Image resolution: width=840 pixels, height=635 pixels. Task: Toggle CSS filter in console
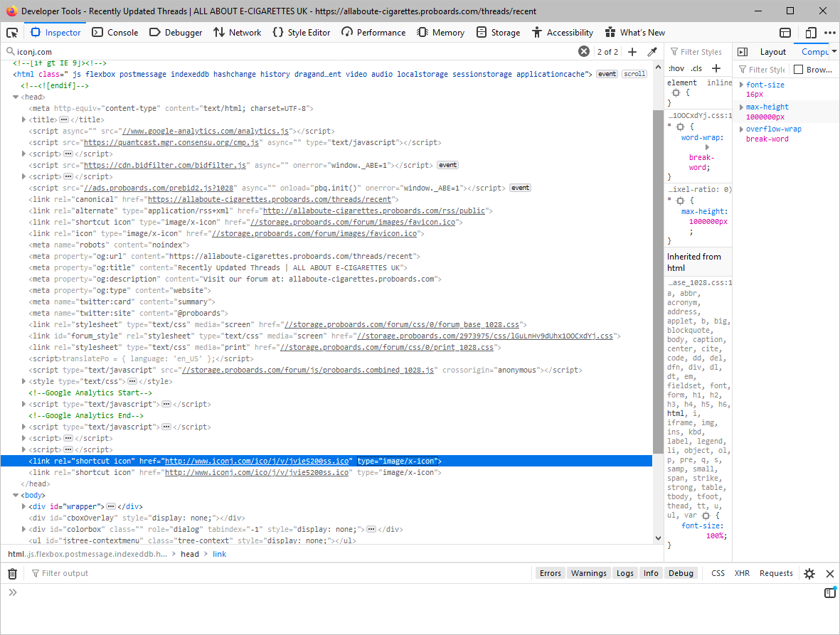(x=718, y=573)
